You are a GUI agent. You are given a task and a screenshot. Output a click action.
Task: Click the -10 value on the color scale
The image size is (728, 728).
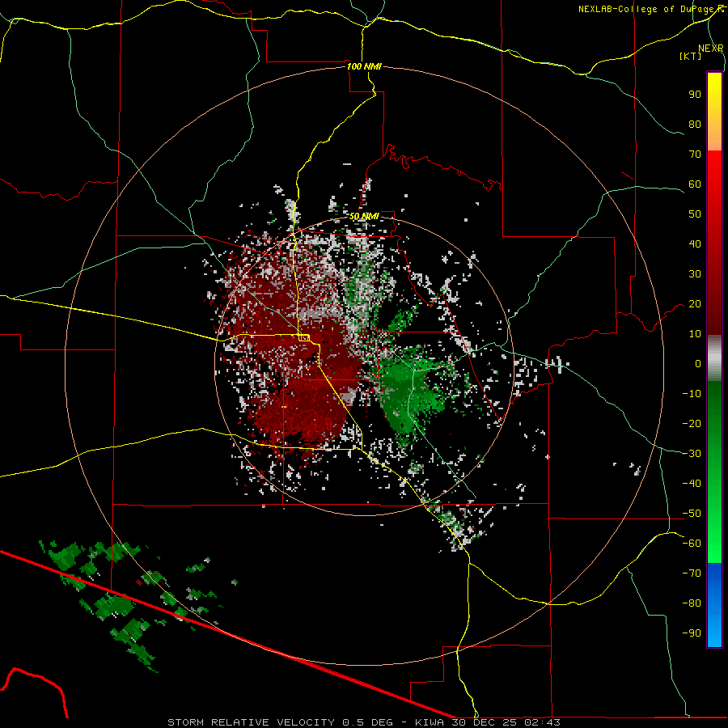[692, 394]
